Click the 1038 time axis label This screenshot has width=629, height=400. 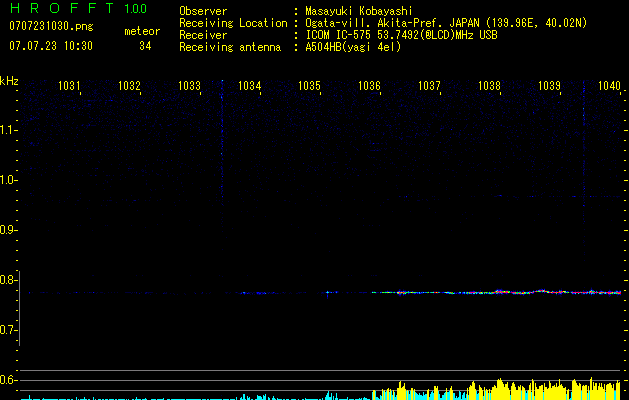[489, 86]
